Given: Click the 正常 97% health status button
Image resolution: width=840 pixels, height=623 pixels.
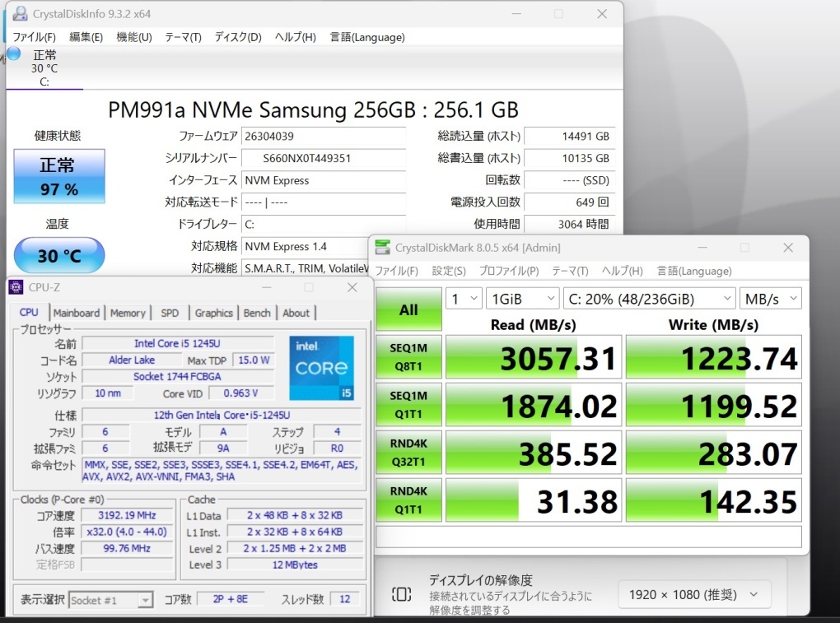Looking at the screenshot, I should pyautogui.click(x=59, y=176).
